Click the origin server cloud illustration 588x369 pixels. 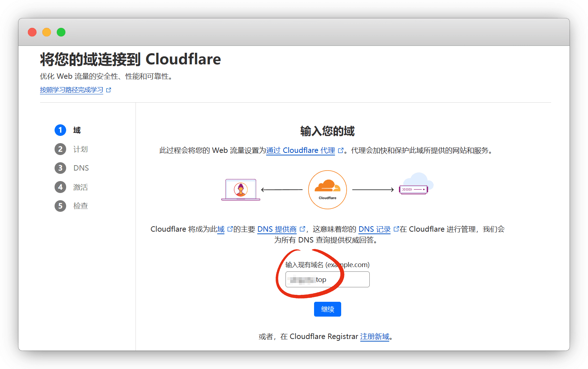point(416,184)
